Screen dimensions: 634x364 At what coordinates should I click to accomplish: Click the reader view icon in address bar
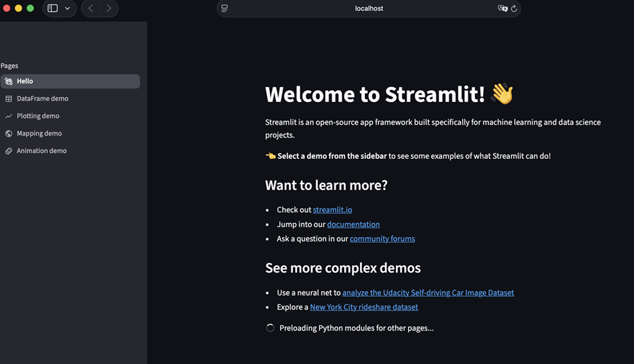pyautogui.click(x=225, y=8)
